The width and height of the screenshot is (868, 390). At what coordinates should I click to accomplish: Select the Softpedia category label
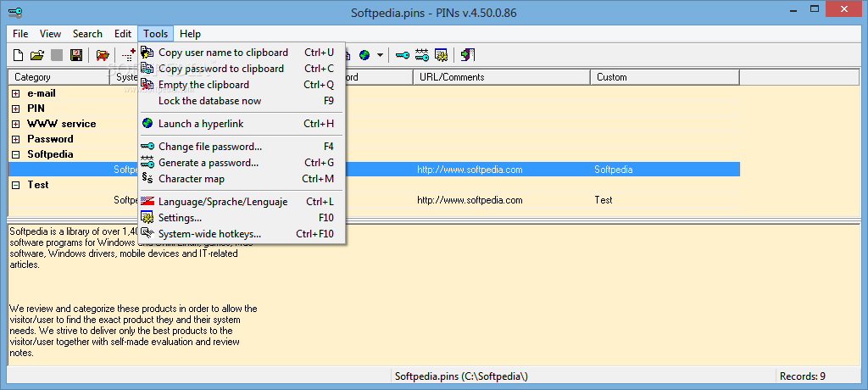[50, 154]
